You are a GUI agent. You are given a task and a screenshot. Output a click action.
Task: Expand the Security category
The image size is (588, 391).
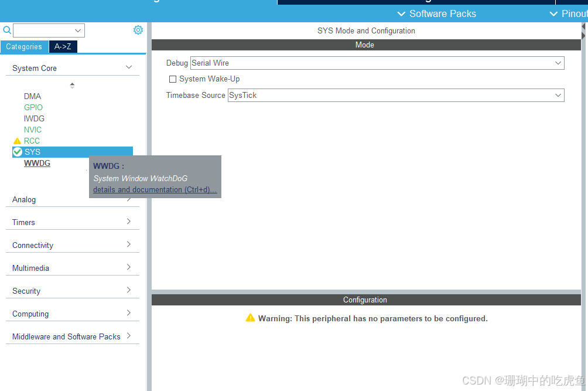tap(73, 291)
